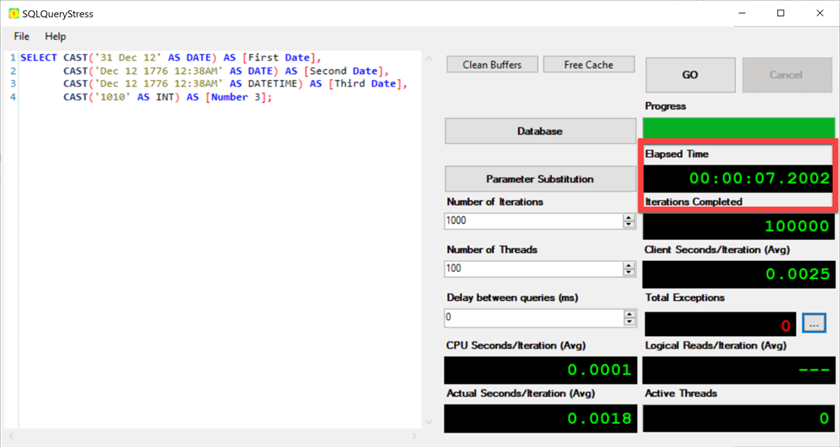
Task: Click the disabled Cancel button
Action: [786, 75]
